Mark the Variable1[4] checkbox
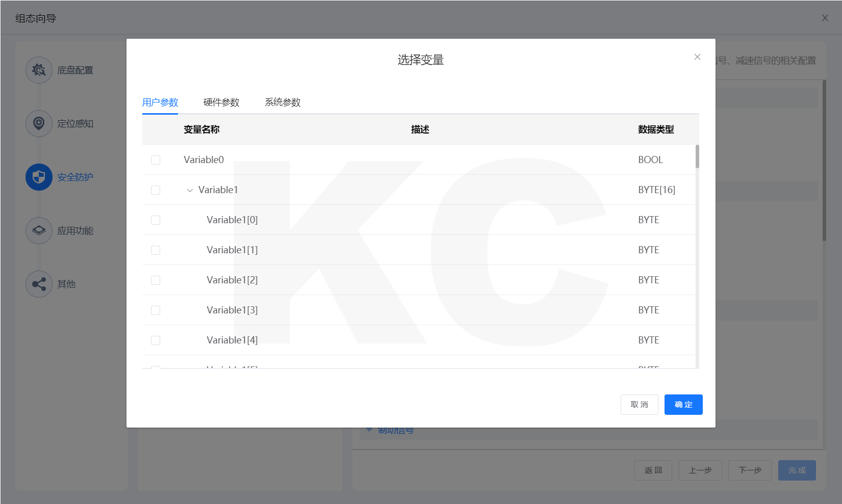 tap(156, 340)
